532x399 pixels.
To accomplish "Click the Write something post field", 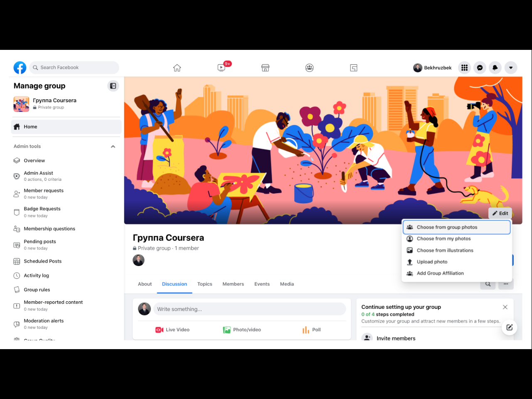I will [x=249, y=309].
